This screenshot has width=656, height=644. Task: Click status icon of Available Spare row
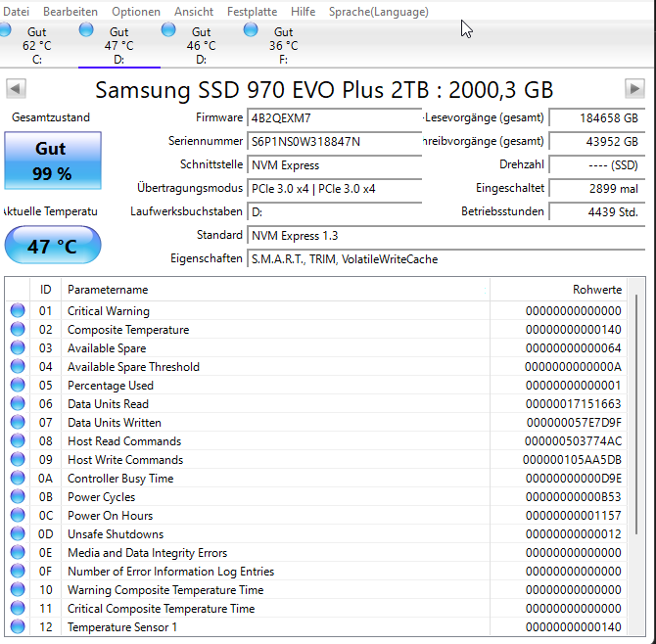pos(18,347)
